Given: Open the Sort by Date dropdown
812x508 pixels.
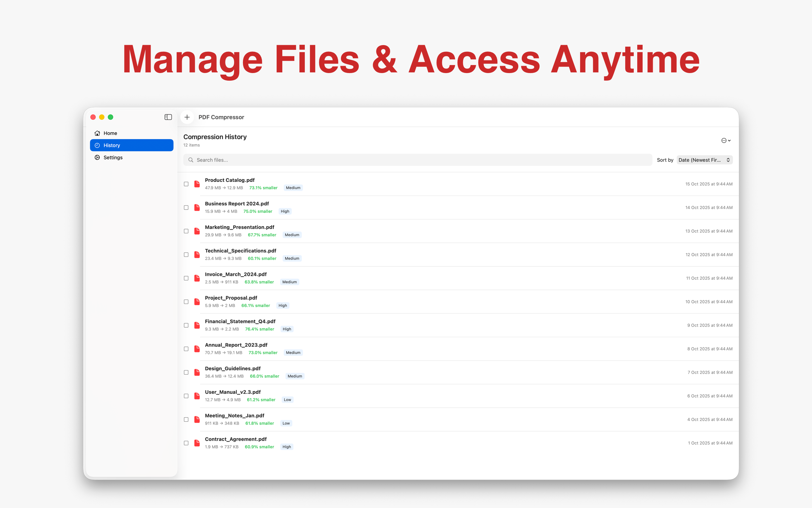Looking at the screenshot, I should click(704, 160).
